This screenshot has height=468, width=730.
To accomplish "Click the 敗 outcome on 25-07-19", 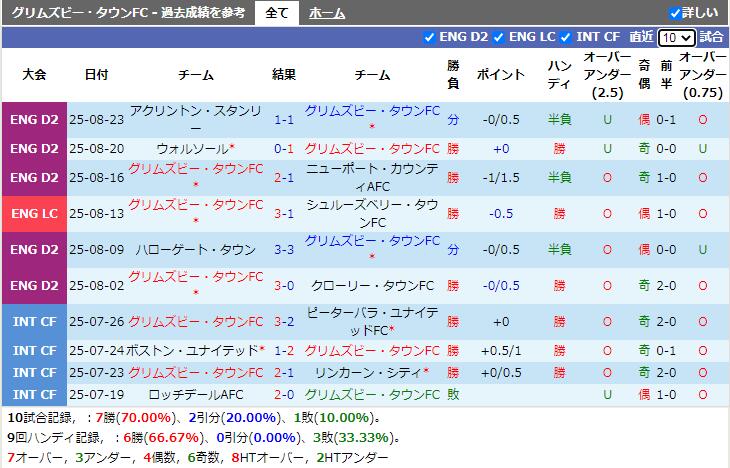I will pos(453,394).
